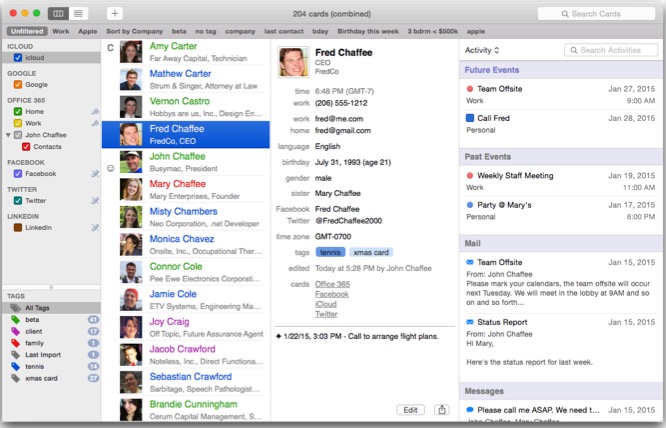Open the iCloud card link
The width and height of the screenshot is (666, 428).
coord(326,304)
